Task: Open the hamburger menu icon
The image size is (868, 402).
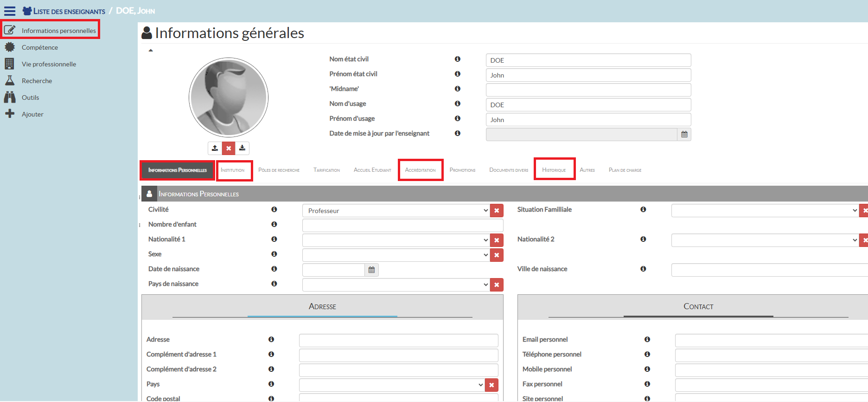Action: coord(10,11)
